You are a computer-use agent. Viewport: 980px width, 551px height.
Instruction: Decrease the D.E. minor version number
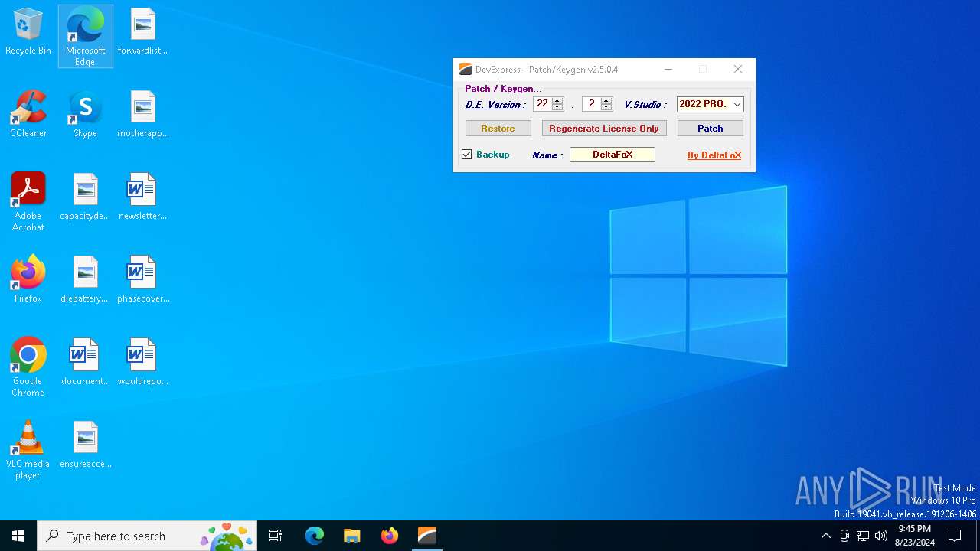click(606, 107)
